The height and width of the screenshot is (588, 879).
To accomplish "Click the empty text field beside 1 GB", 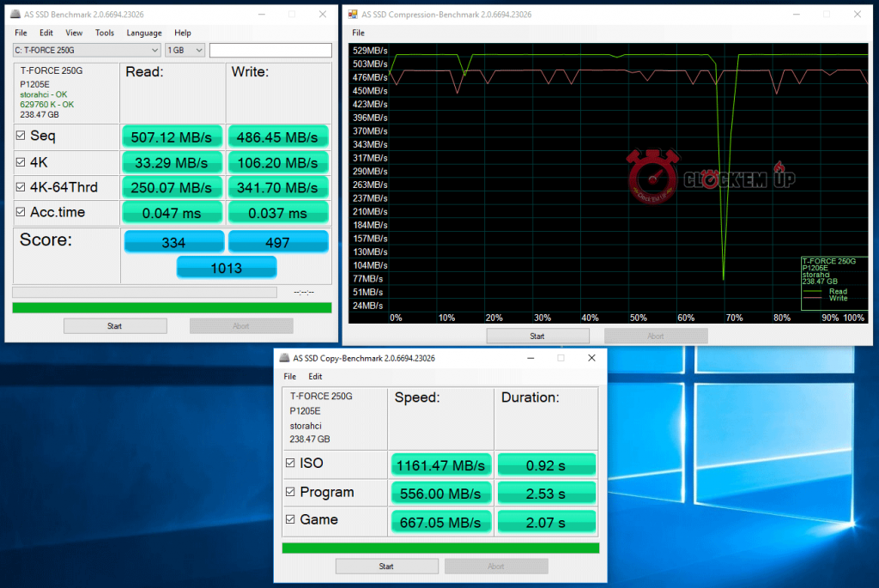I will (270, 51).
